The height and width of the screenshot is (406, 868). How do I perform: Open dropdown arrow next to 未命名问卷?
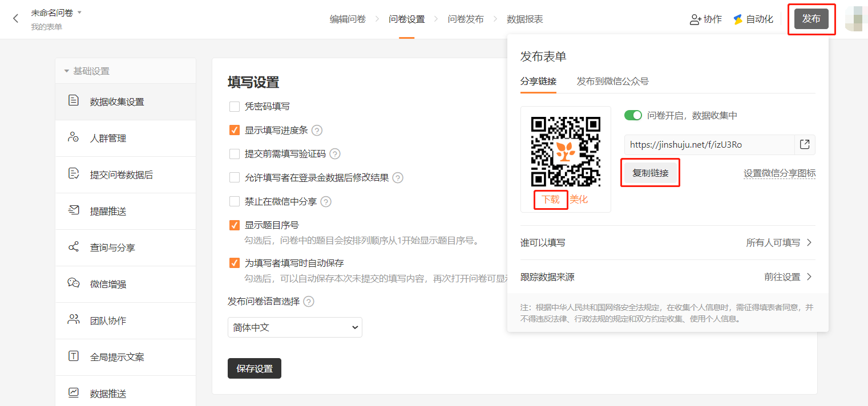(x=79, y=13)
